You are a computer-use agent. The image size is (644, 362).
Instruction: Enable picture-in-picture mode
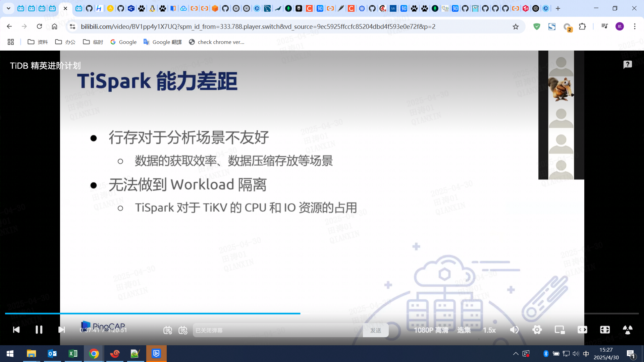(x=559, y=330)
